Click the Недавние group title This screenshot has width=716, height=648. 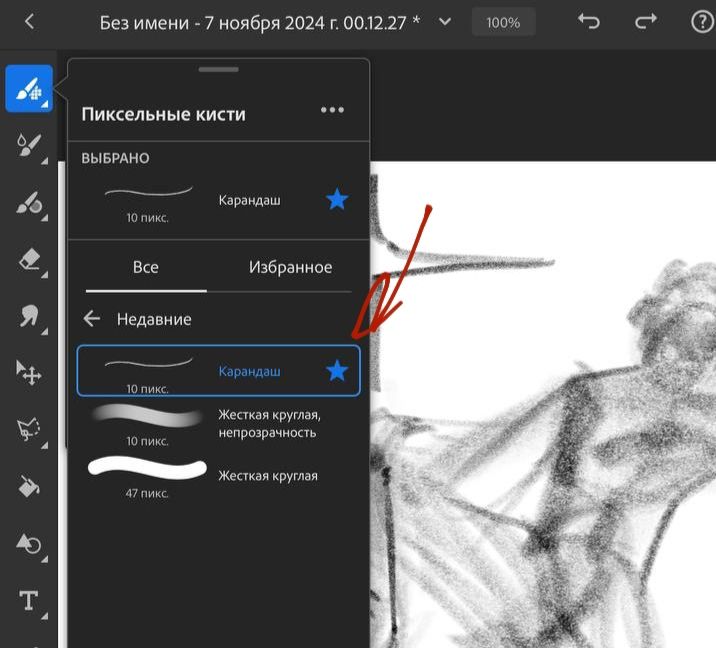(154, 319)
